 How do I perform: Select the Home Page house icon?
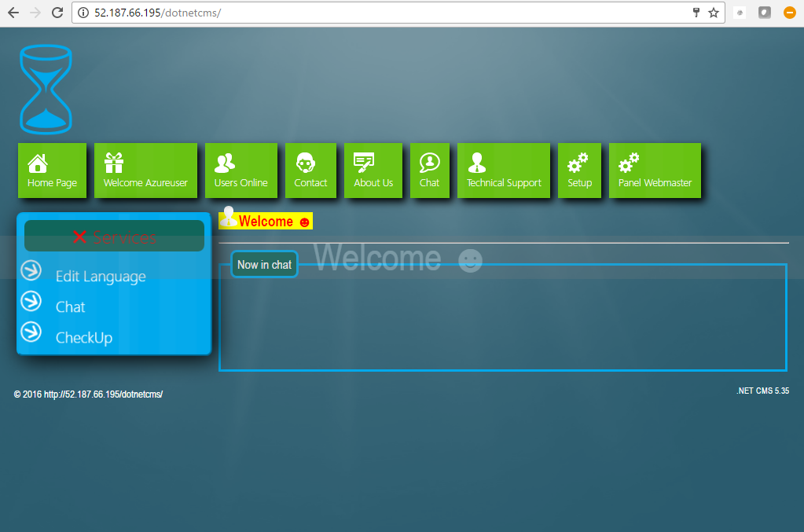(x=38, y=163)
